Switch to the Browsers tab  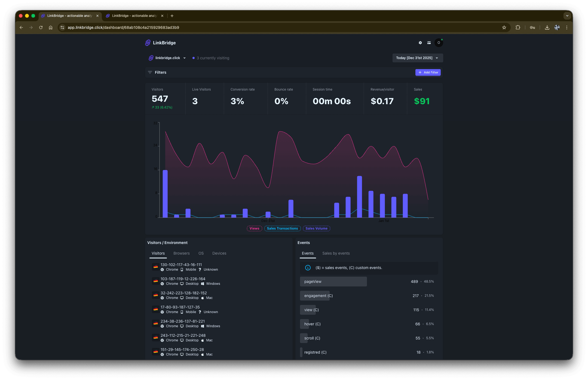(x=181, y=253)
